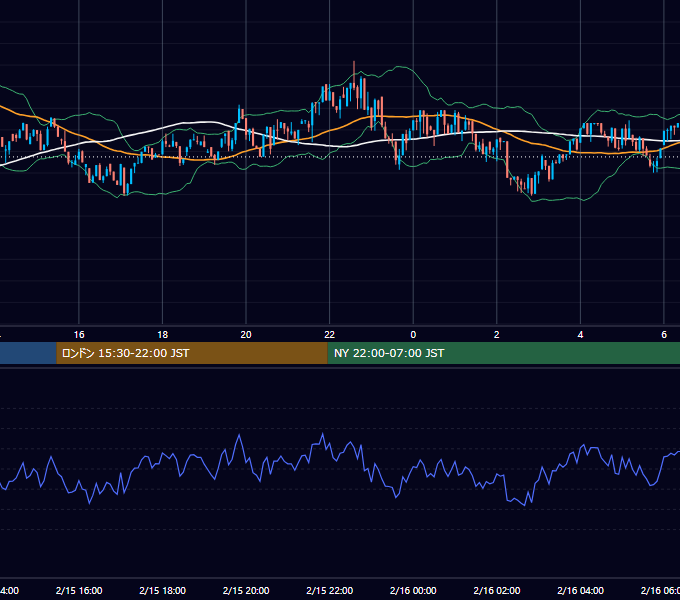Click the 2/15 16:00 label on indicator axis
680x600 pixels.
[x=79, y=590]
